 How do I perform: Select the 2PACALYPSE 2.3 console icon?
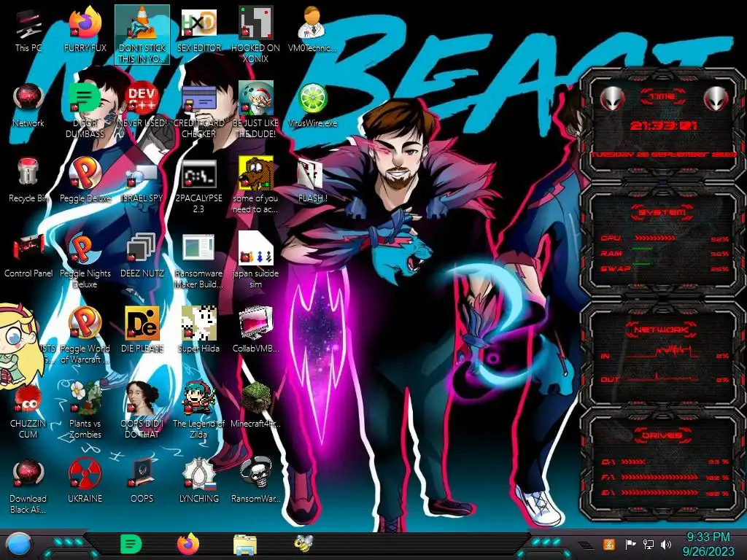coord(198,186)
